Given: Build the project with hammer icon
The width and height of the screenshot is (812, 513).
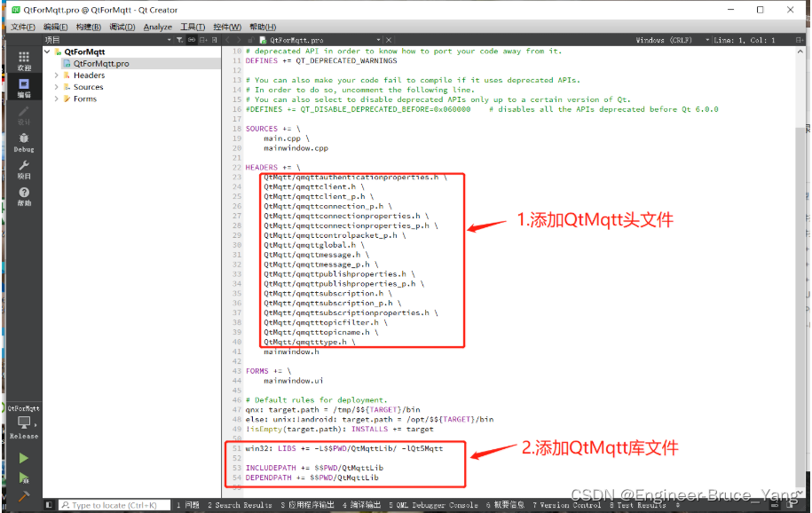Looking at the screenshot, I should coord(24,496).
